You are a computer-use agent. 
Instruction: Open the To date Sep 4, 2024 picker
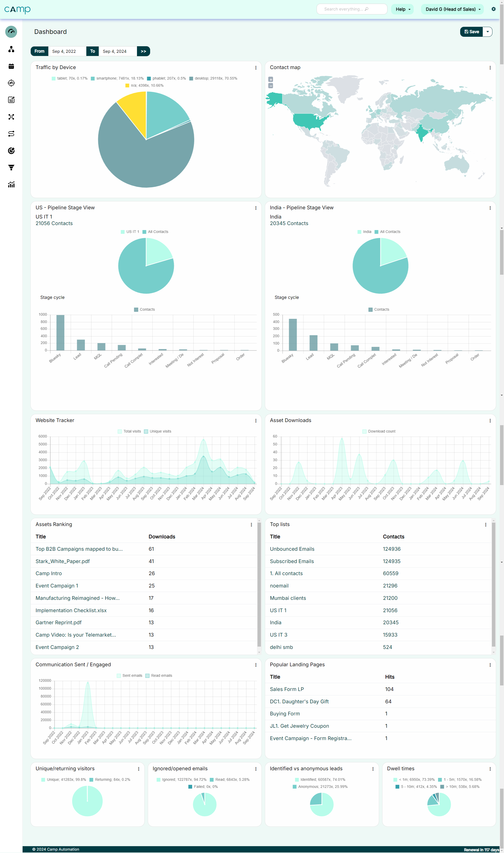coord(118,51)
